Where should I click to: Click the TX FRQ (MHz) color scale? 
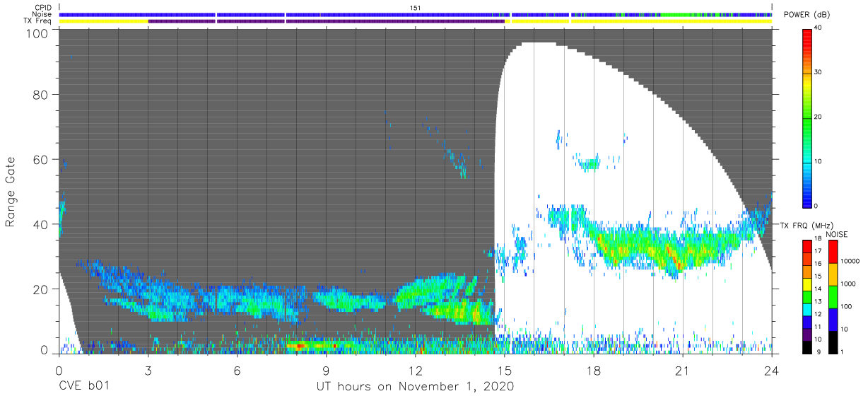[807, 297]
